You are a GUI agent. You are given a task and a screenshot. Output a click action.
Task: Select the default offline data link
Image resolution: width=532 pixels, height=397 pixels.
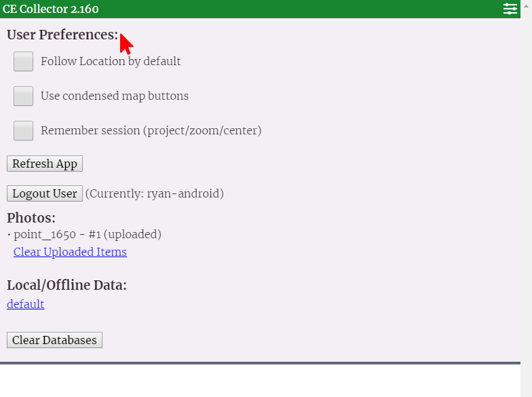pos(26,304)
